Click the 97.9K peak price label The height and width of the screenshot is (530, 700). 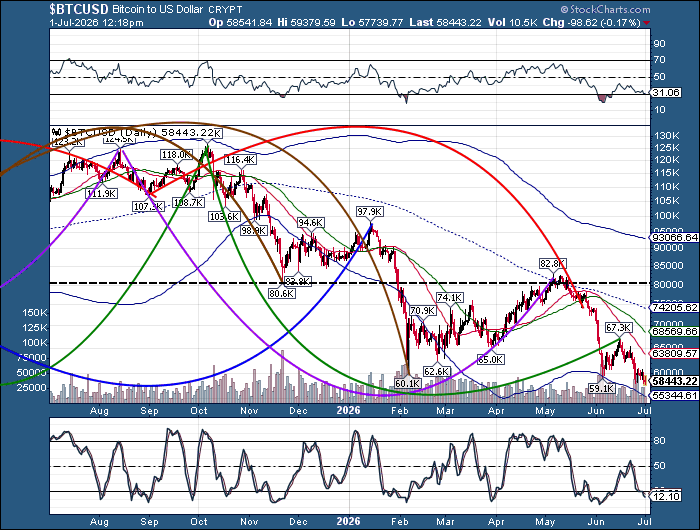pyautogui.click(x=370, y=211)
